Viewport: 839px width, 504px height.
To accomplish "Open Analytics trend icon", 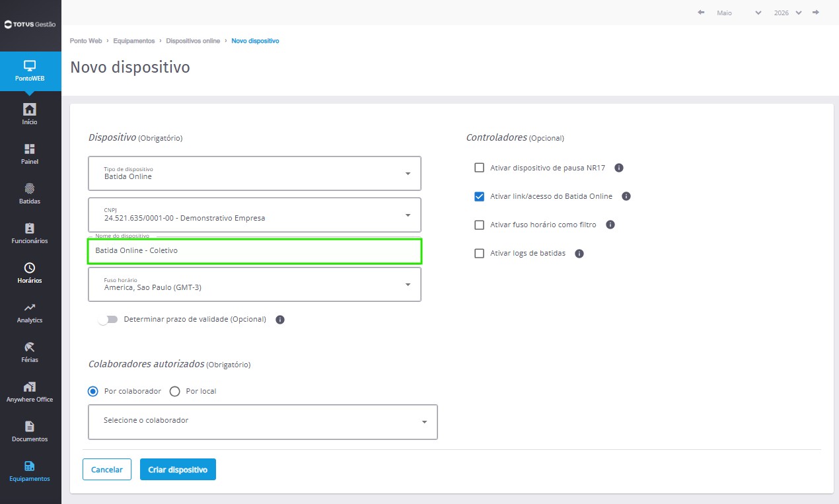I will click(x=30, y=307).
